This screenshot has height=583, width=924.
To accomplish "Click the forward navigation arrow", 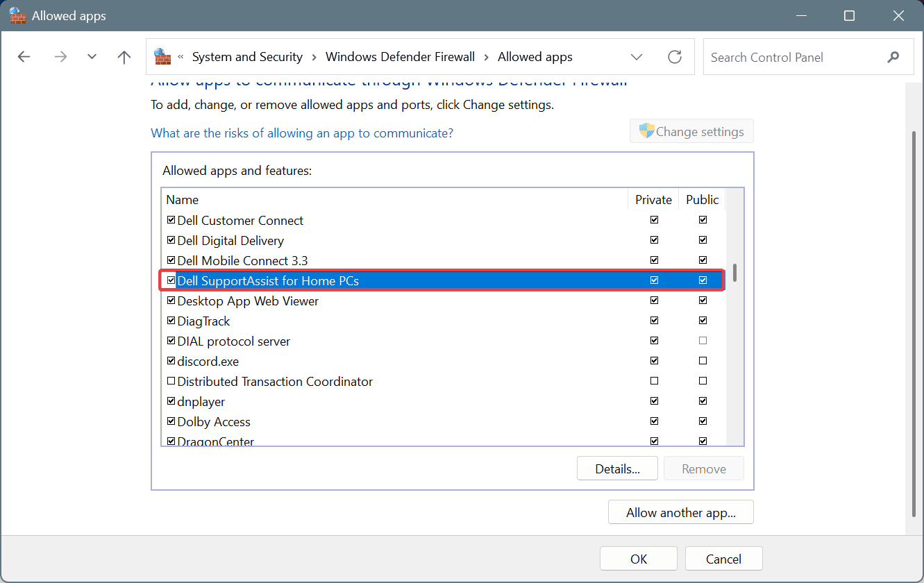I will click(60, 57).
